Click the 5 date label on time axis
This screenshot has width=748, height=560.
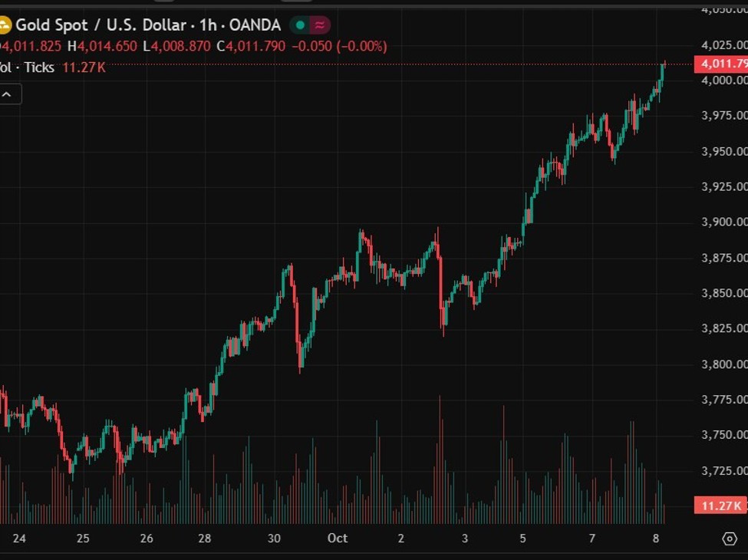coord(522,539)
